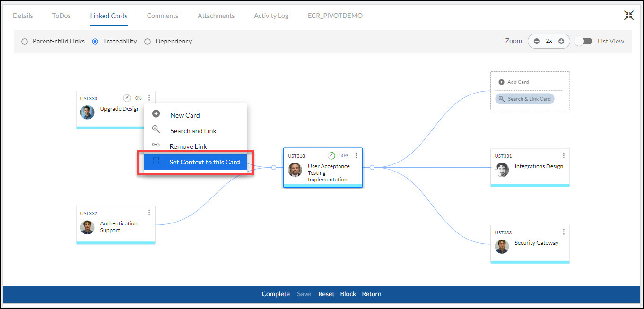Click the Authentication Support card avatar
The image size is (644, 309).
[87, 227]
